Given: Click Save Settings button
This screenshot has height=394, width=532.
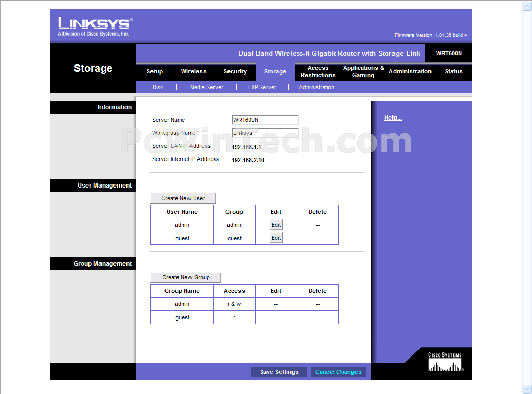Looking at the screenshot, I should tap(279, 372).
